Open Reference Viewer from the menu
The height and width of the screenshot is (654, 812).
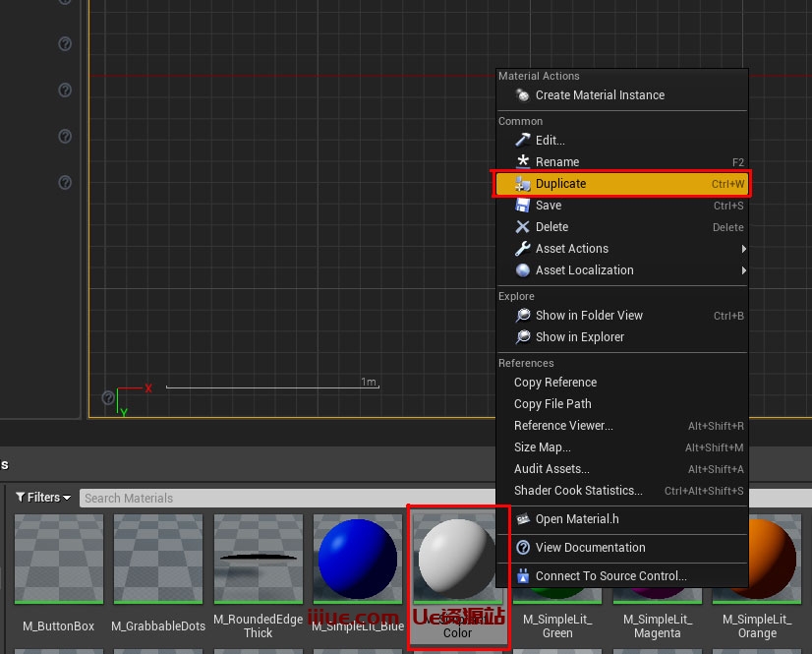click(x=563, y=426)
